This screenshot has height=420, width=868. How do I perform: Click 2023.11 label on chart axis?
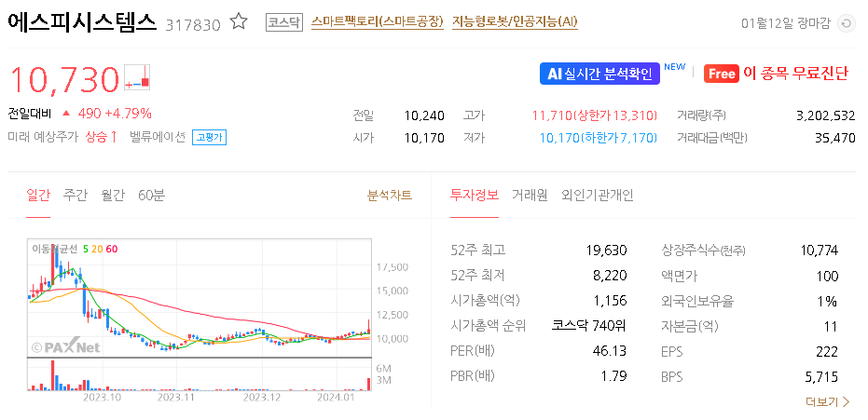tap(174, 397)
